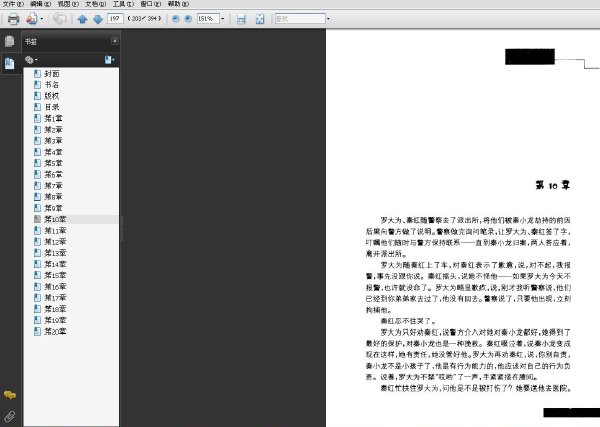
Task: Open the create PDF icon's dropdown arrow
Action: click(42, 19)
